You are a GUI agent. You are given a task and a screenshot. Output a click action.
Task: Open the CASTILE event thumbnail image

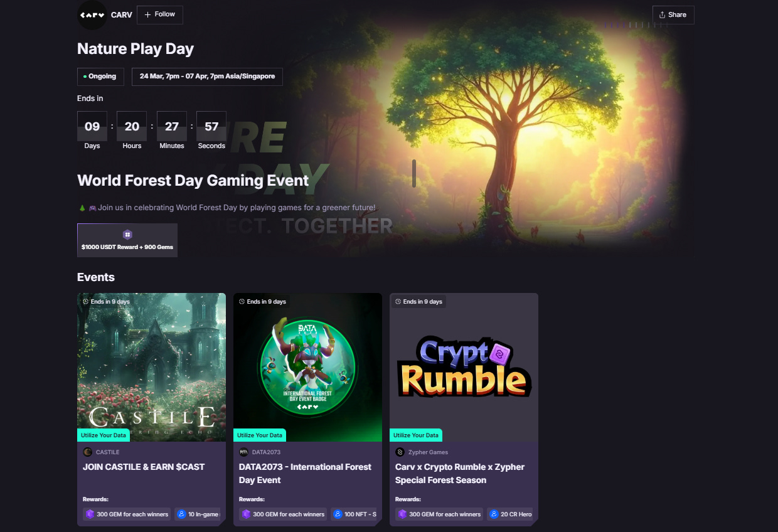(x=151, y=367)
